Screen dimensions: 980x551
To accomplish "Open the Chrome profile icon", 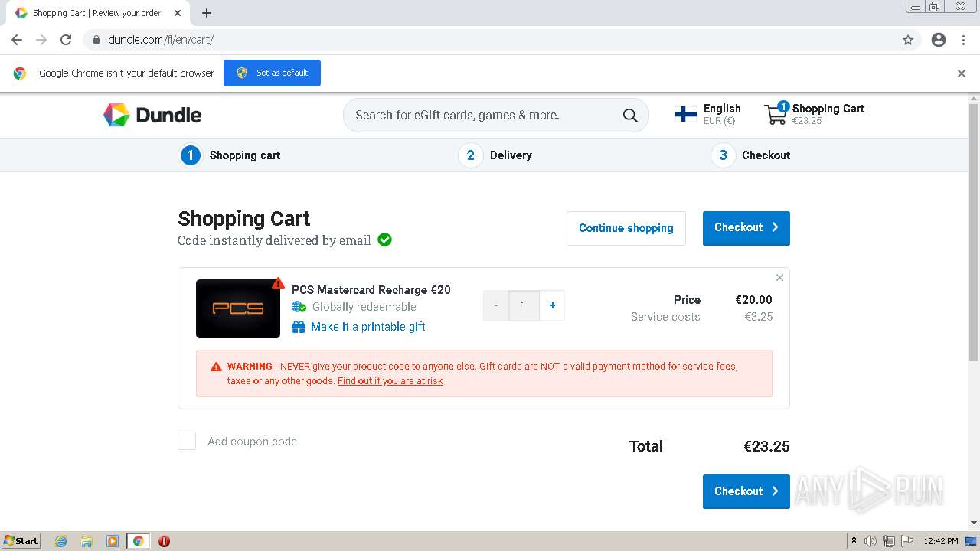I will pyautogui.click(x=939, y=40).
